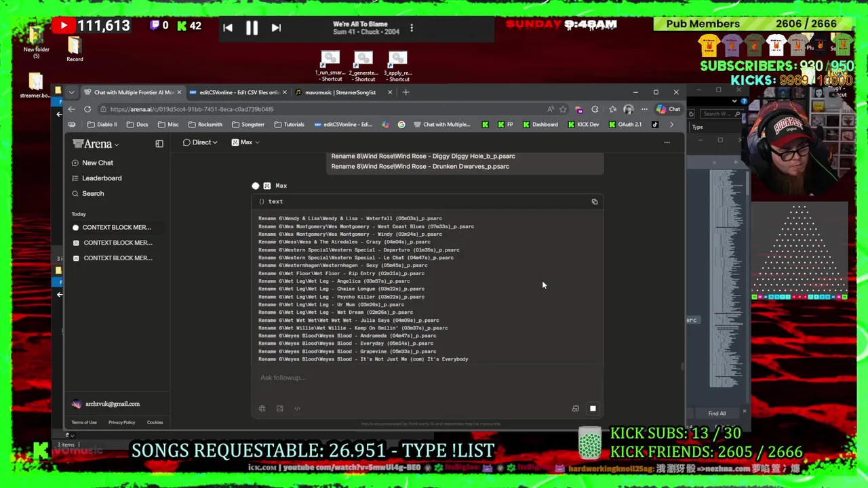Open Arena chat options three-dot menu
Image resolution: width=868 pixels, height=488 pixels.
coord(667,142)
